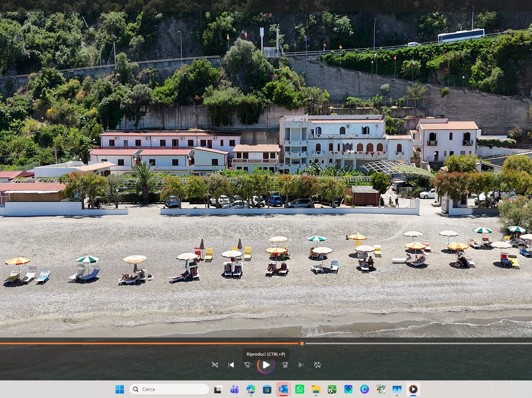Skip back 10 seconds
The image size is (532, 398).
(247, 365)
